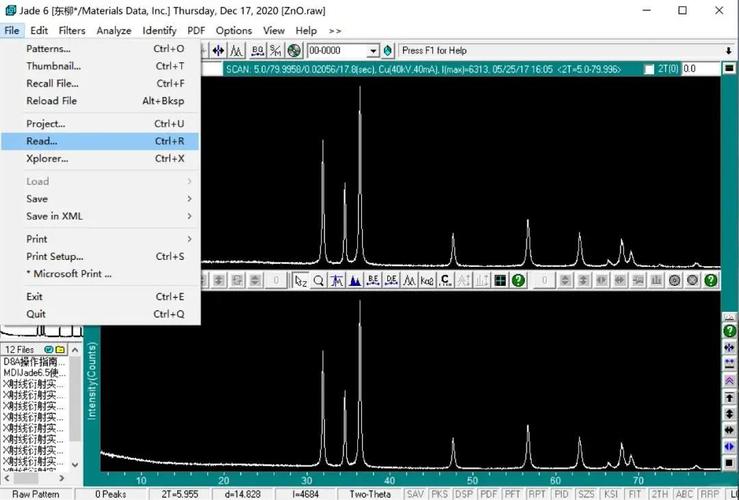Click the 2T(0) offset input field
Viewport: 739px width, 500px height.
click(700, 70)
